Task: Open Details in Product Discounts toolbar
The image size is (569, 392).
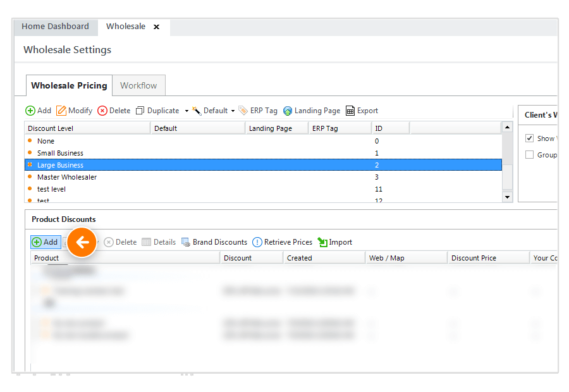Action: pyautogui.click(x=159, y=242)
